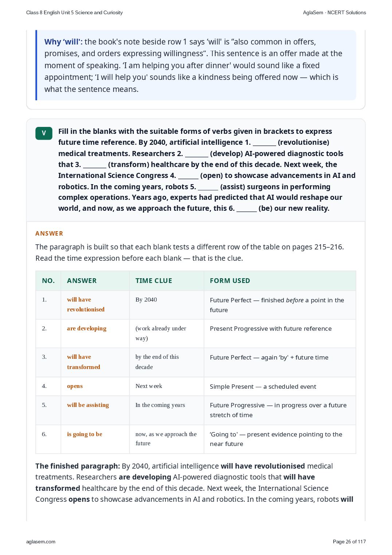Select the 'will have transformed' answer cell
The width and height of the screenshot is (392, 555).
tap(95, 362)
